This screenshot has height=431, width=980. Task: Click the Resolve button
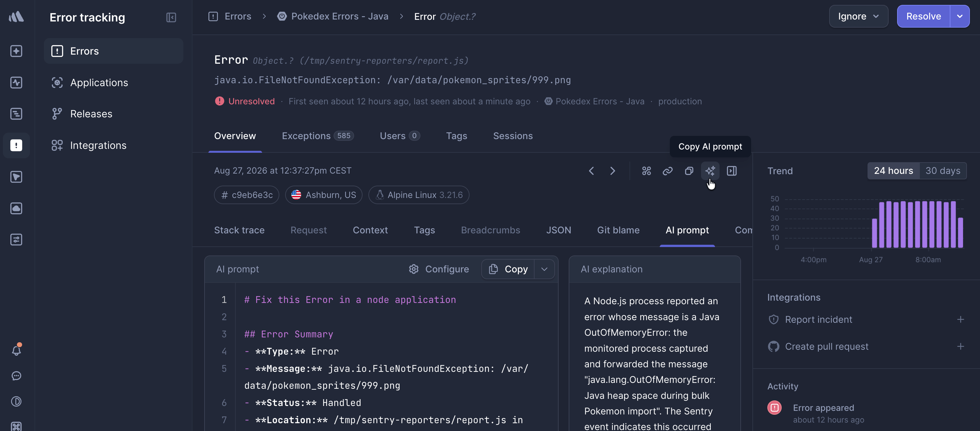tap(923, 16)
